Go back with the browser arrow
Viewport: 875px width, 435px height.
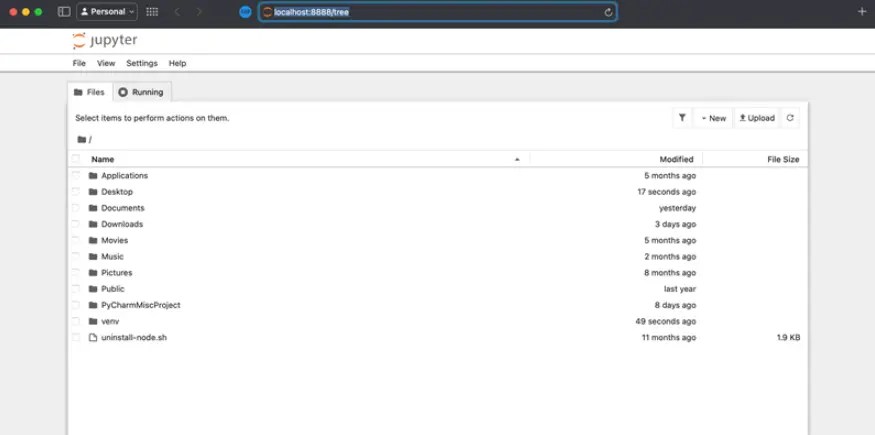pyautogui.click(x=177, y=12)
